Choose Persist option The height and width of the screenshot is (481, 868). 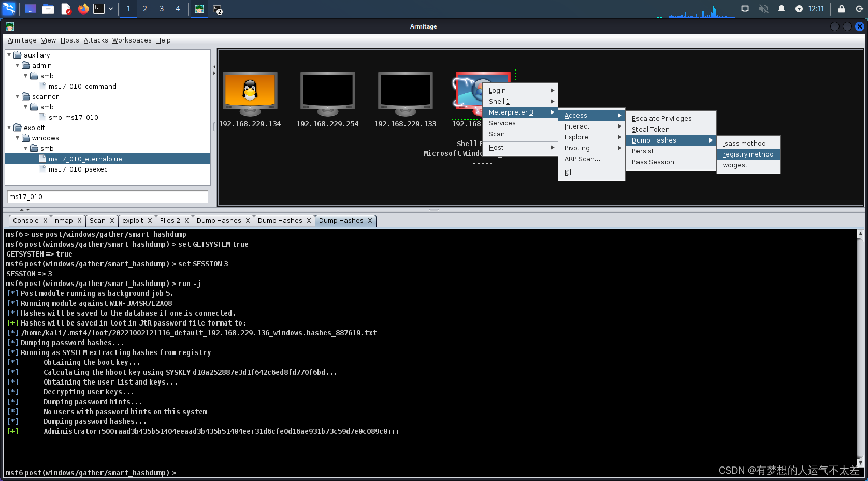click(671, 151)
